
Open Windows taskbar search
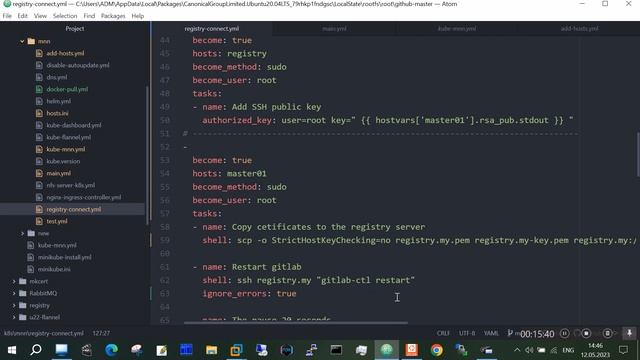click(36, 350)
